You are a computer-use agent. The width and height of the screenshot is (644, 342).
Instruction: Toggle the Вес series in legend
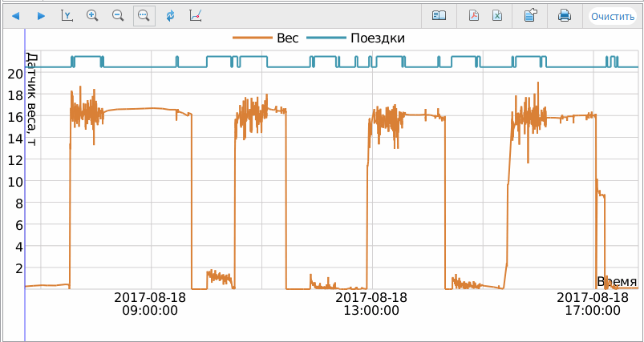point(287,38)
